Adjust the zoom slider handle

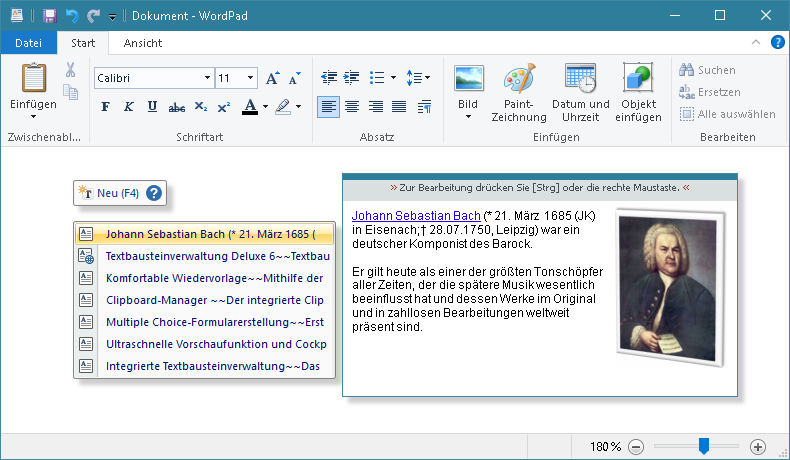(x=704, y=446)
